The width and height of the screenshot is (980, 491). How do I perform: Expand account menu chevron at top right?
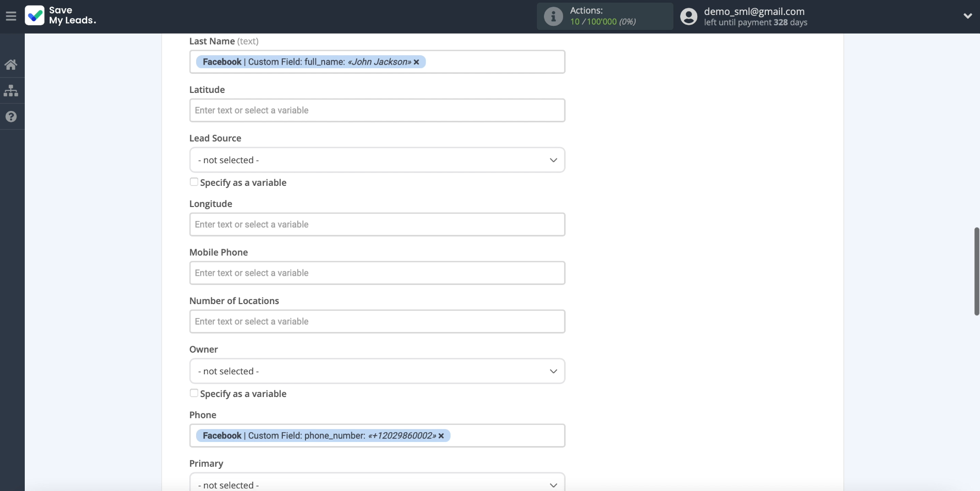(x=968, y=16)
